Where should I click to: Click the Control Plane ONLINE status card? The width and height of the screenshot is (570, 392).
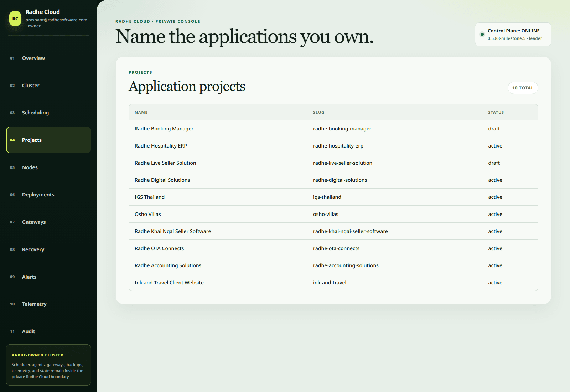click(513, 35)
